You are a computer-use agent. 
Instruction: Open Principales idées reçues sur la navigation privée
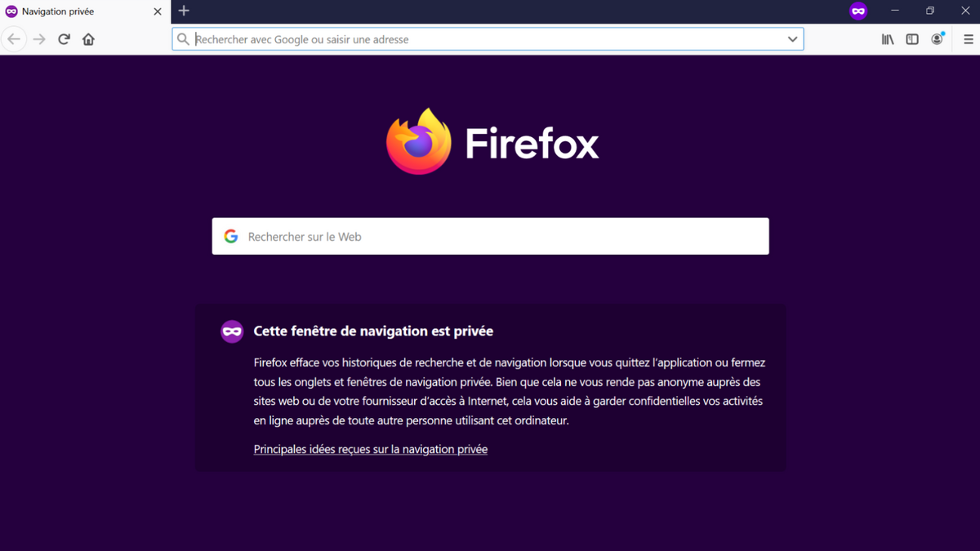(371, 449)
